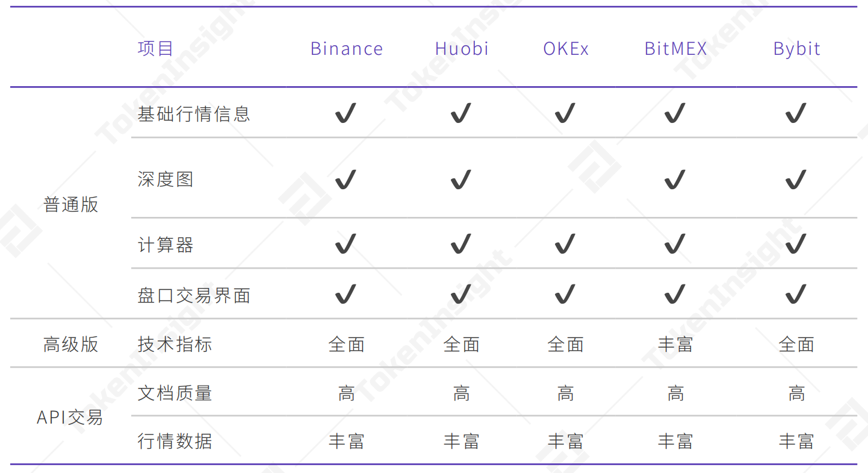Click the Bybit checkmark for 深度图

pos(796,179)
